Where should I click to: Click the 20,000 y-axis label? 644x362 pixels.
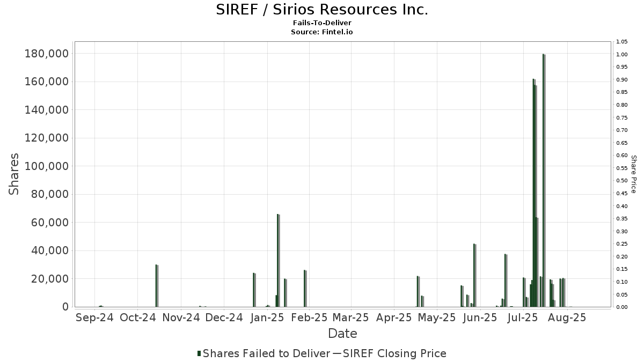pyautogui.click(x=50, y=279)
